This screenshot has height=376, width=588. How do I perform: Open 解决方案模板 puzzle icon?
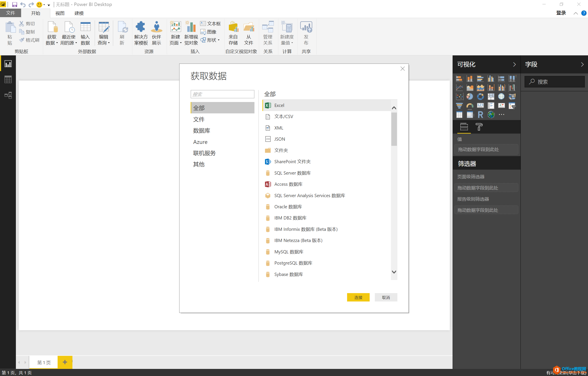click(141, 33)
